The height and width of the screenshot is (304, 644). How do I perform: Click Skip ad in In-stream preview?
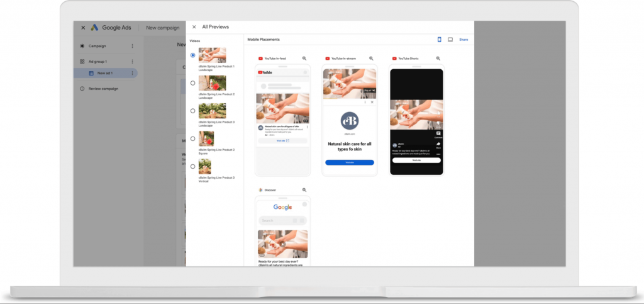pyautogui.click(x=369, y=90)
